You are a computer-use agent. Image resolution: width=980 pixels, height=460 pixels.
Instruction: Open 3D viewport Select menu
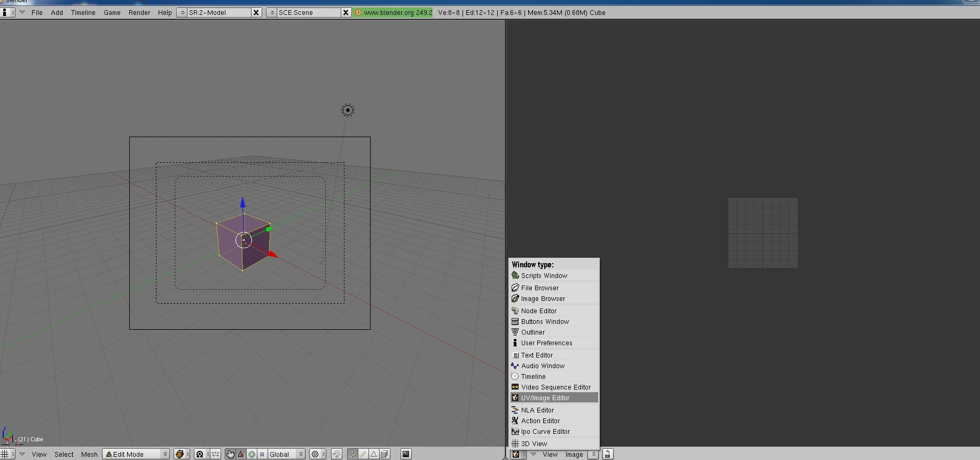pyautogui.click(x=64, y=455)
